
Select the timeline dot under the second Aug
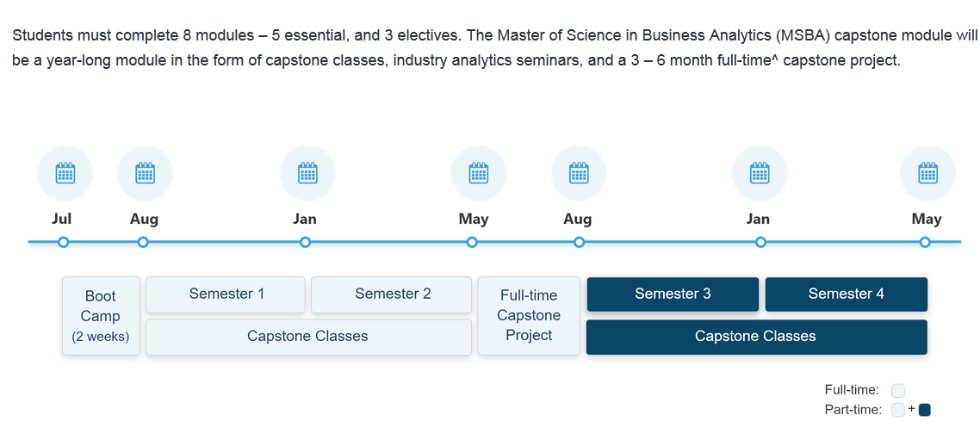(x=579, y=243)
